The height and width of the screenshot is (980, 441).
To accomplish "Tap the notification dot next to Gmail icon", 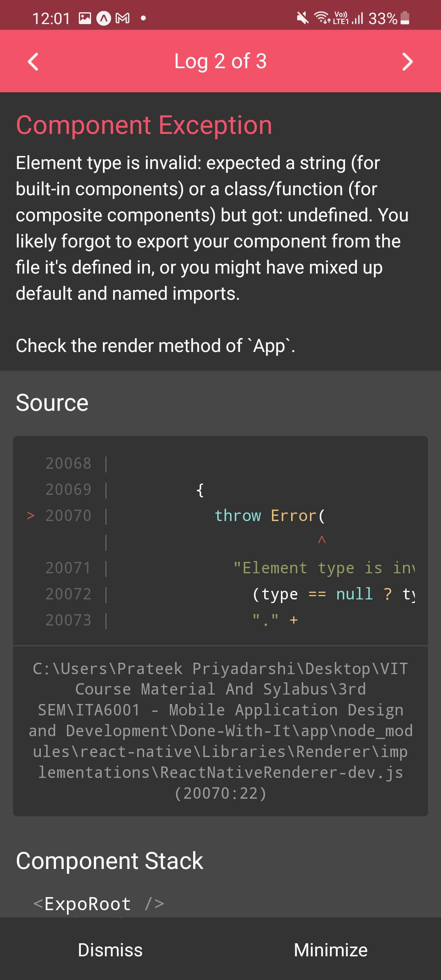I will tap(143, 18).
